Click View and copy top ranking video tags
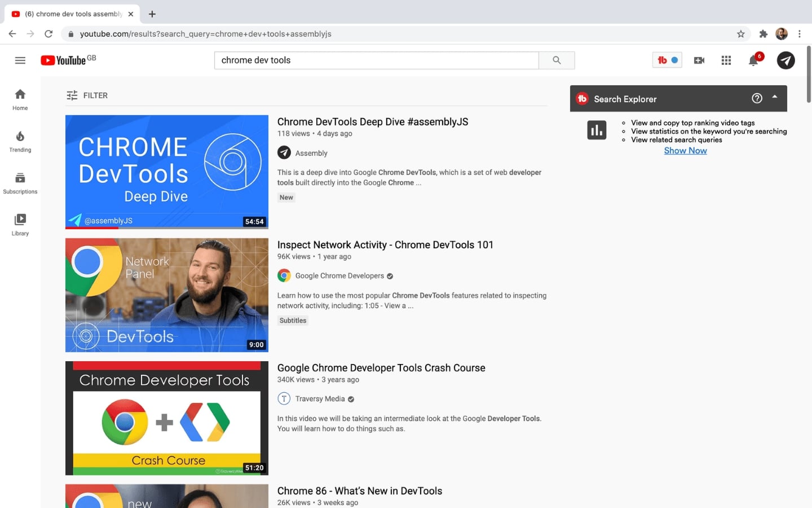This screenshot has width=812, height=508. (692, 123)
